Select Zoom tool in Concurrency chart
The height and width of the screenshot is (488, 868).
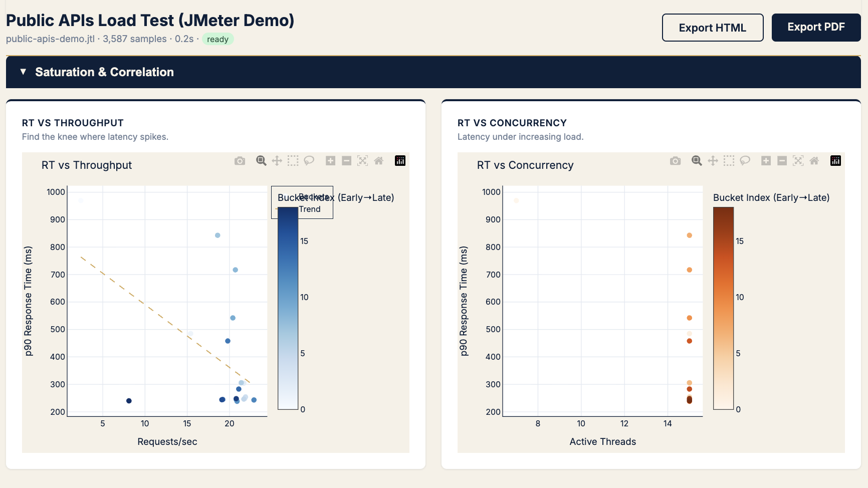point(697,161)
